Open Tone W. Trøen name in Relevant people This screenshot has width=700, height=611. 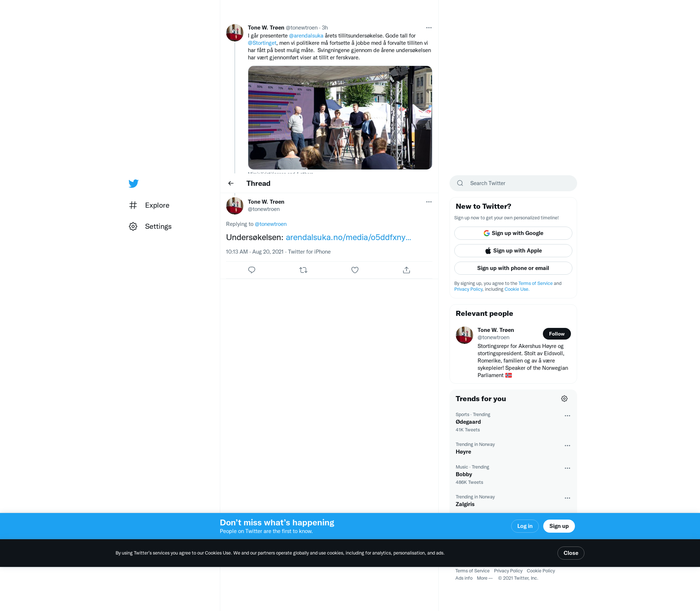[496, 330]
